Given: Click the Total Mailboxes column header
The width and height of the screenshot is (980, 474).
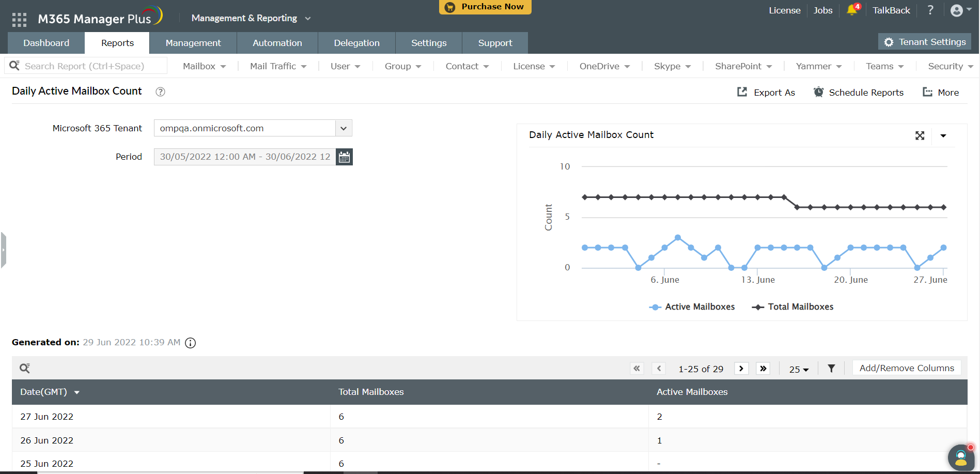Looking at the screenshot, I should pyautogui.click(x=371, y=392).
